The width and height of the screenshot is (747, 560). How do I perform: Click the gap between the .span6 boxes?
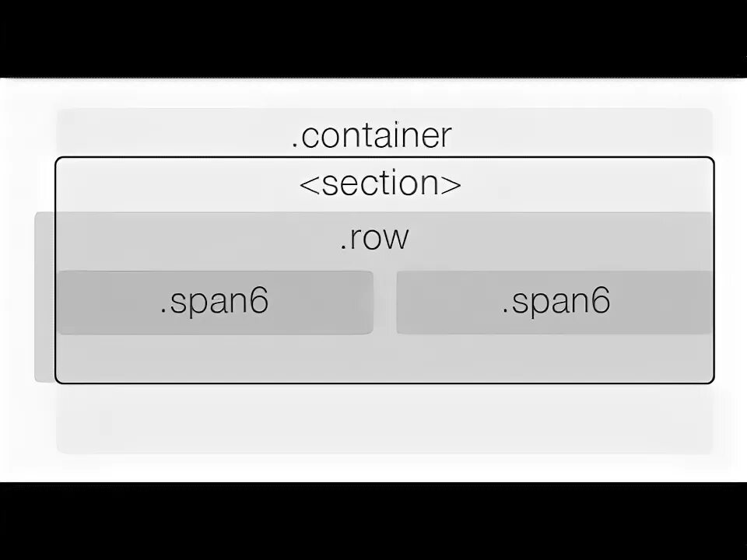[x=384, y=303]
